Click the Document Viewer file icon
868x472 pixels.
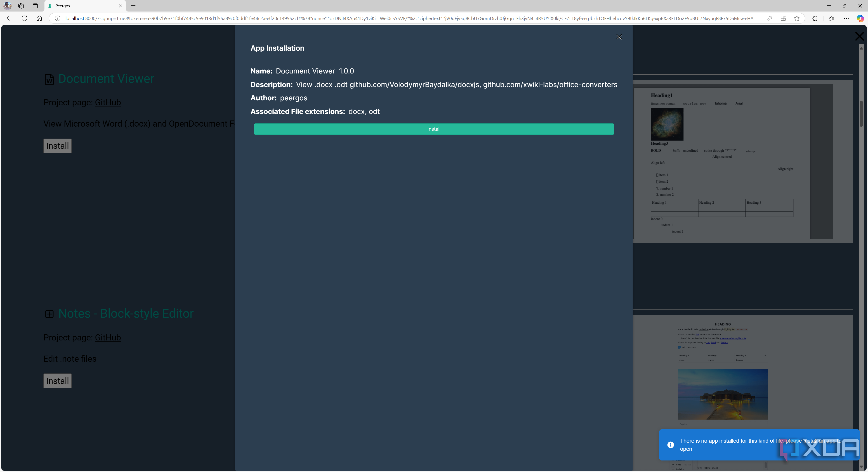(x=49, y=79)
